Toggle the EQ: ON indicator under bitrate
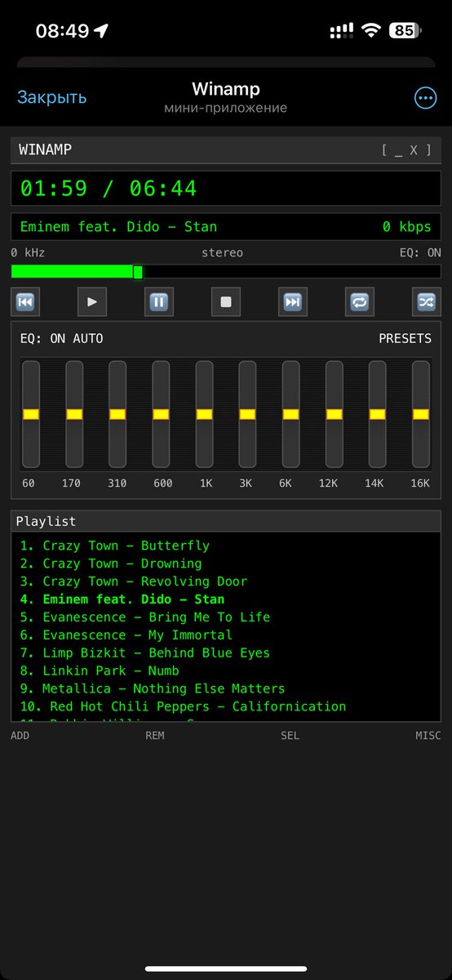The width and height of the screenshot is (452, 980). coord(420,253)
